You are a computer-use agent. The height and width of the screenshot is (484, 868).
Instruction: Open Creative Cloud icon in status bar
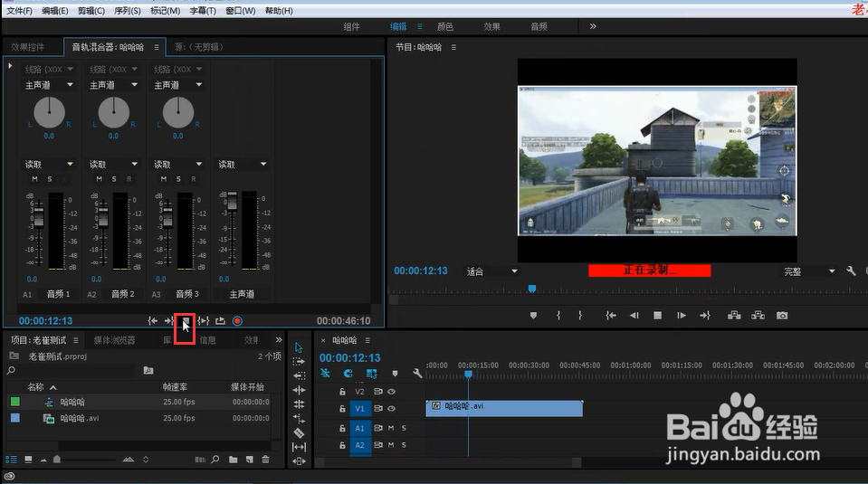pyautogui.click(x=9, y=476)
